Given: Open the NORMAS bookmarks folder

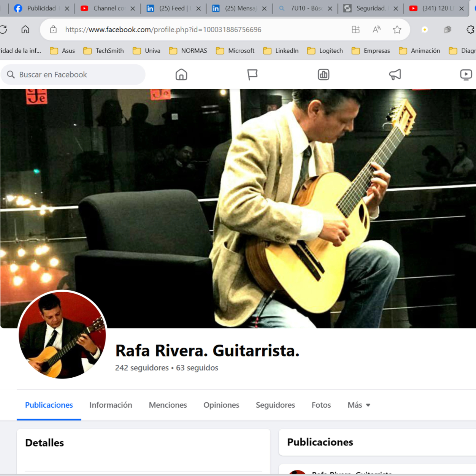Looking at the screenshot, I should pos(188,51).
